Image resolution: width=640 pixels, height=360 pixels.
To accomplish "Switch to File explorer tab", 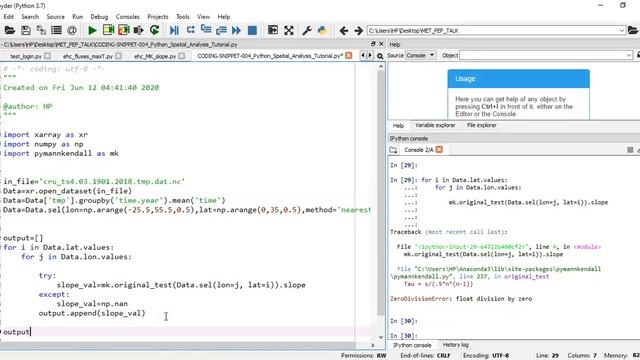I will 482,125.
